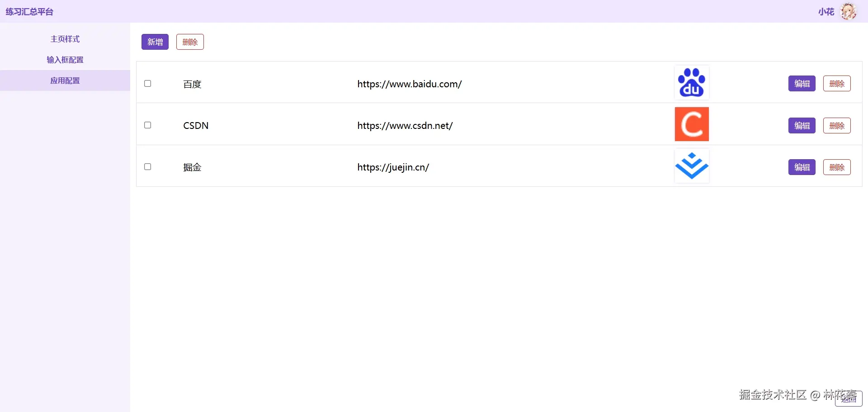
Task: Open the 输入框配置 menu item
Action: 65,60
